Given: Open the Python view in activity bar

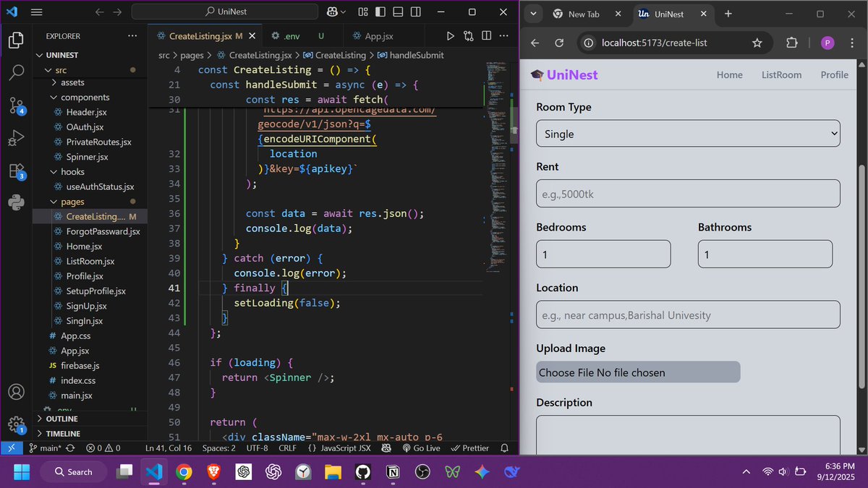Looking at the screenshot, I should click(x=16, y=203).
